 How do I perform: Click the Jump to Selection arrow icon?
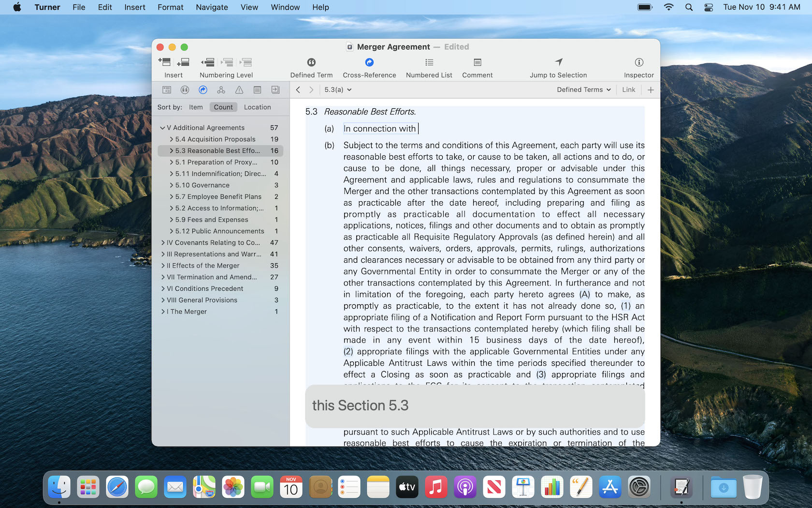[x=559, y=62]
